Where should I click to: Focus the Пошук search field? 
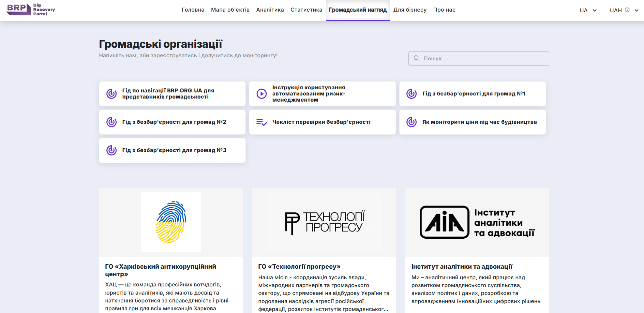coord(479,59)
